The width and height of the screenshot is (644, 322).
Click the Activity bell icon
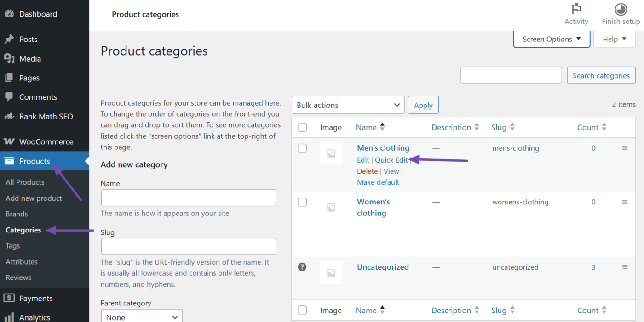(x=576, y=9)
